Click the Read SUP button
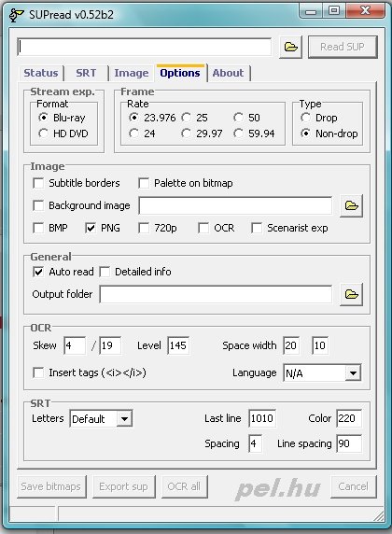Viewport: 392px width, 534px height. click(343, 47)
